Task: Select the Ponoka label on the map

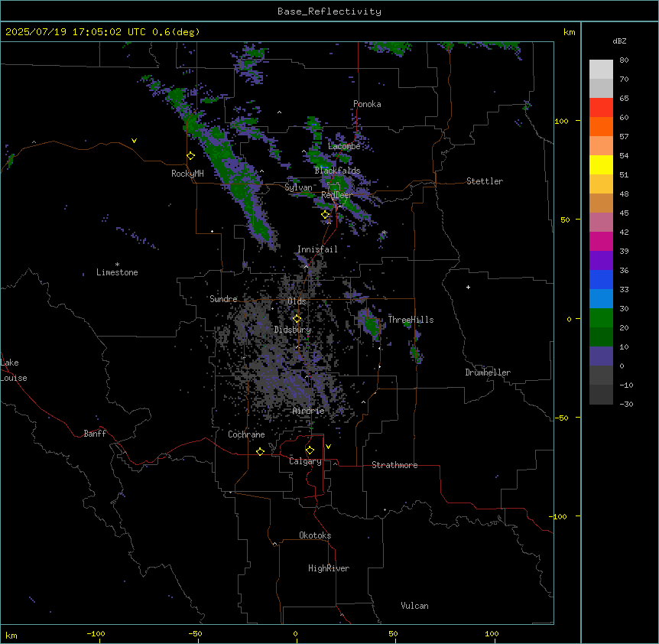Action: [x=367, y=104]
